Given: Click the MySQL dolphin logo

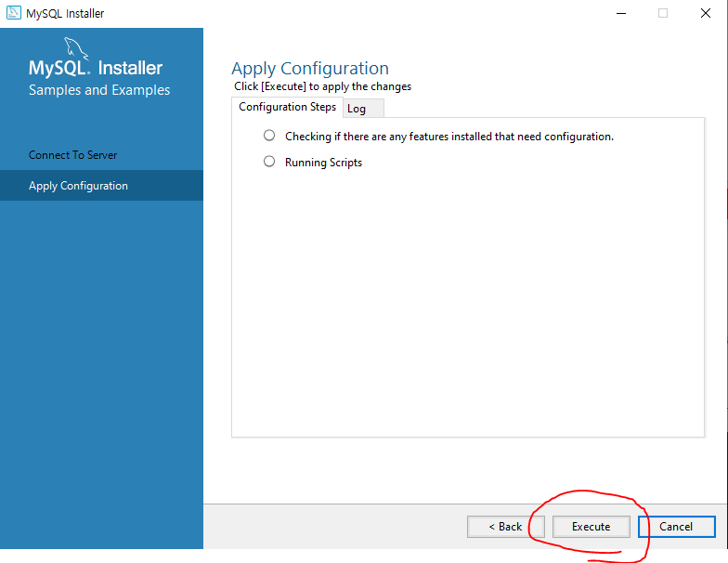Looking at the screenshot, I should tap(76, 48).
